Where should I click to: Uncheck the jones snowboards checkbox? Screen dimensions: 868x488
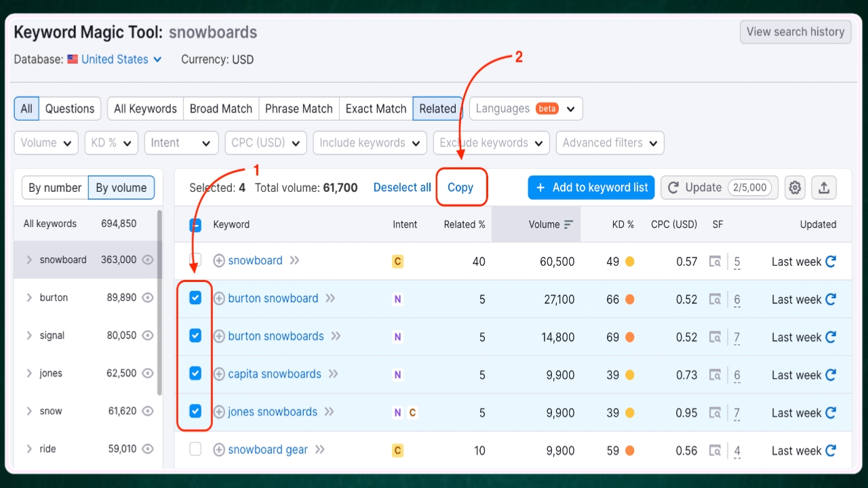click(x=195, y=411)
